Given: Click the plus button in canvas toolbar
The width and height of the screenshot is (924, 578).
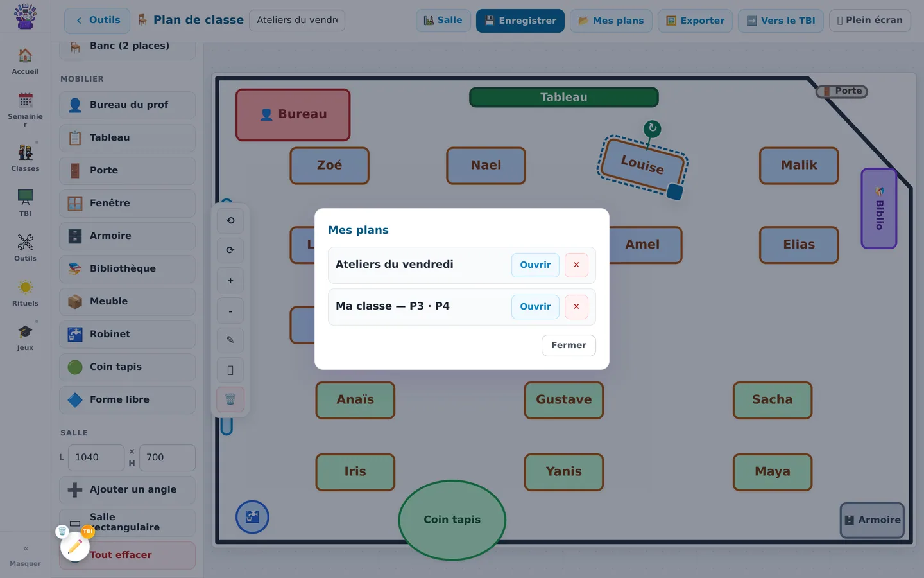Looking at the screenshot, I should click(230, 281).
